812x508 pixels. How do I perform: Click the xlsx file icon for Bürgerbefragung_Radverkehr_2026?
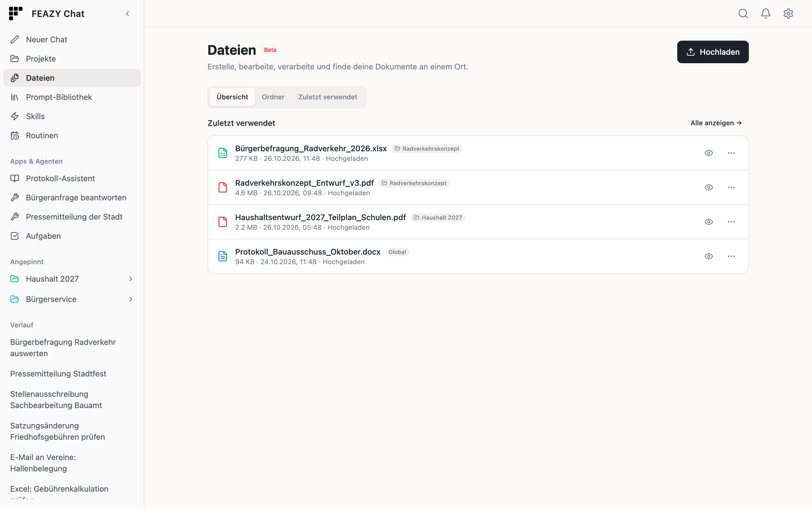point(223,153)
